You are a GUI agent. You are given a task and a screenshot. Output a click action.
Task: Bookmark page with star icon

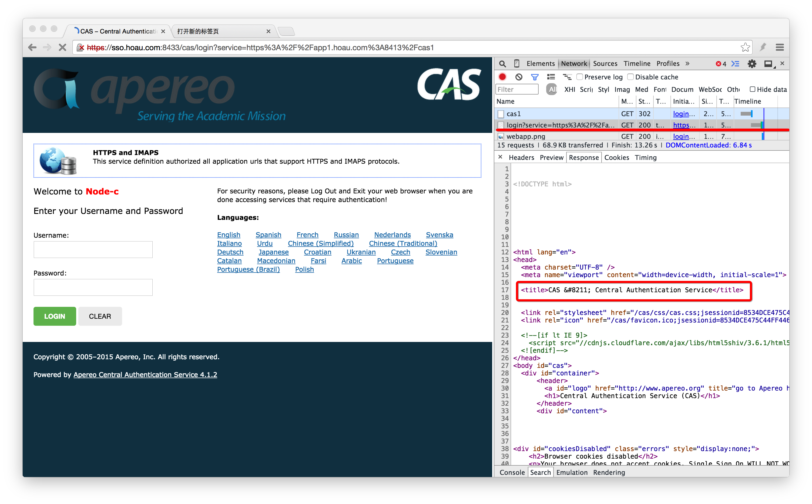pos(745,47)
